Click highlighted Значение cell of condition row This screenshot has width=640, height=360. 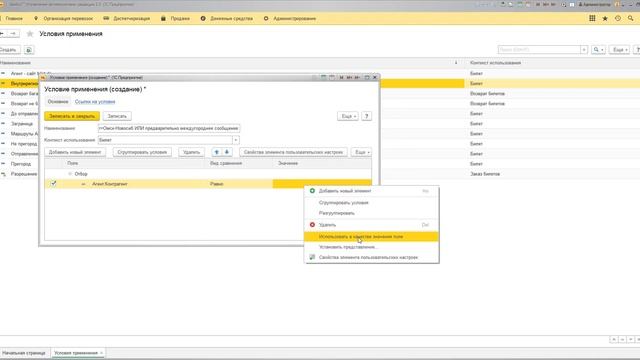[322, 184]
